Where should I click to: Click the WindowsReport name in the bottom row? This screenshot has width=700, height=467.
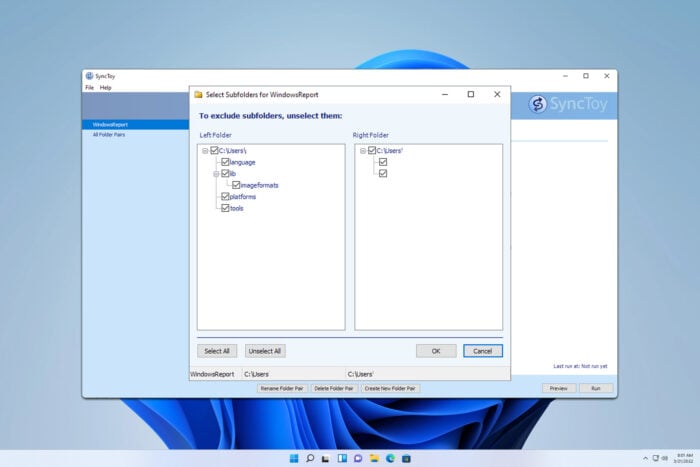click(212, 374)
